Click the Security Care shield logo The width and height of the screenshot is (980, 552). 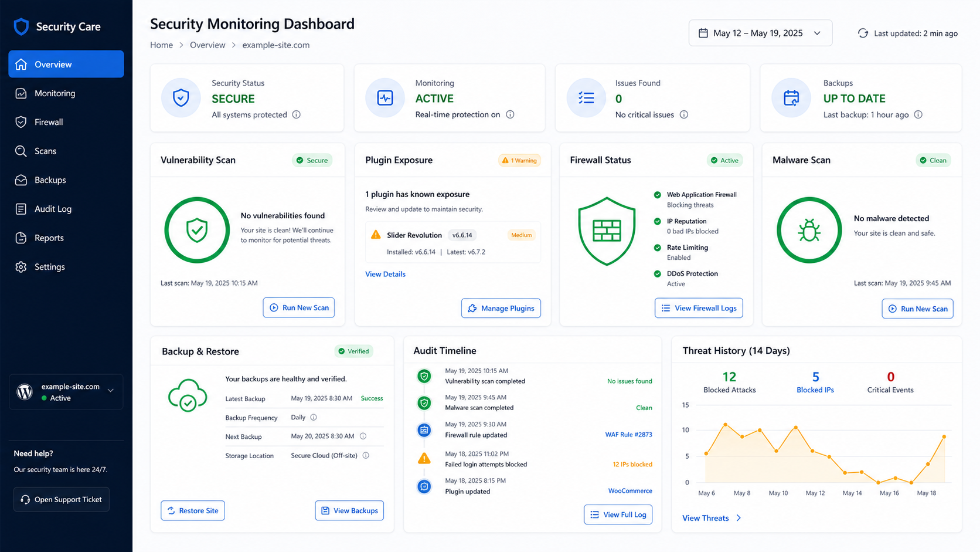21,26
